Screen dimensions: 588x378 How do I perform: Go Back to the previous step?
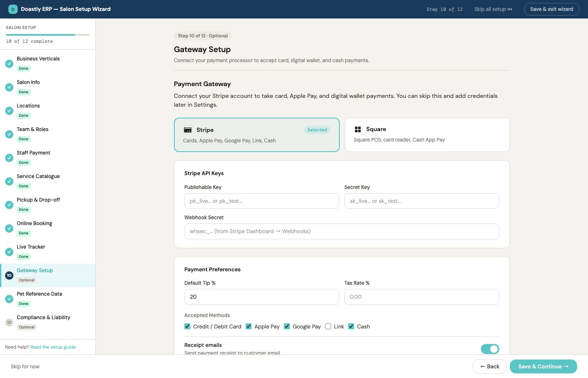490,367
